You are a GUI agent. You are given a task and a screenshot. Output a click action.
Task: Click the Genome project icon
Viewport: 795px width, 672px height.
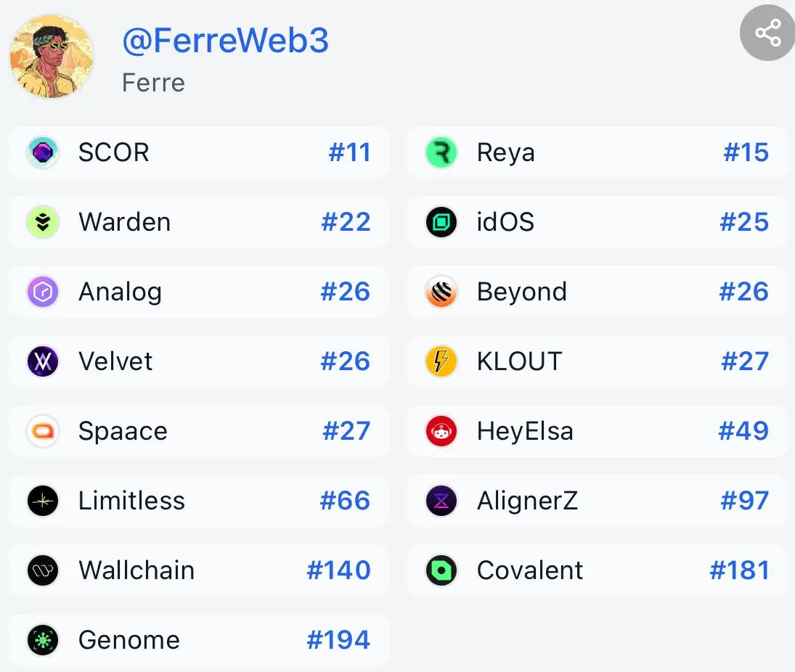(43, 641)
